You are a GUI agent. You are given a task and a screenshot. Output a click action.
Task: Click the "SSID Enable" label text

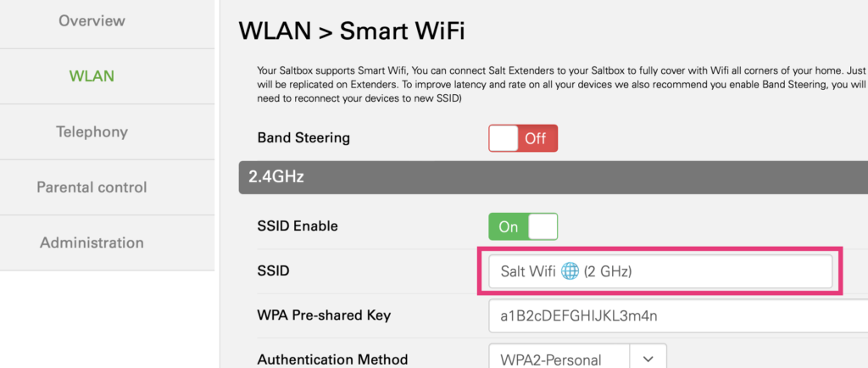[297, 226]
